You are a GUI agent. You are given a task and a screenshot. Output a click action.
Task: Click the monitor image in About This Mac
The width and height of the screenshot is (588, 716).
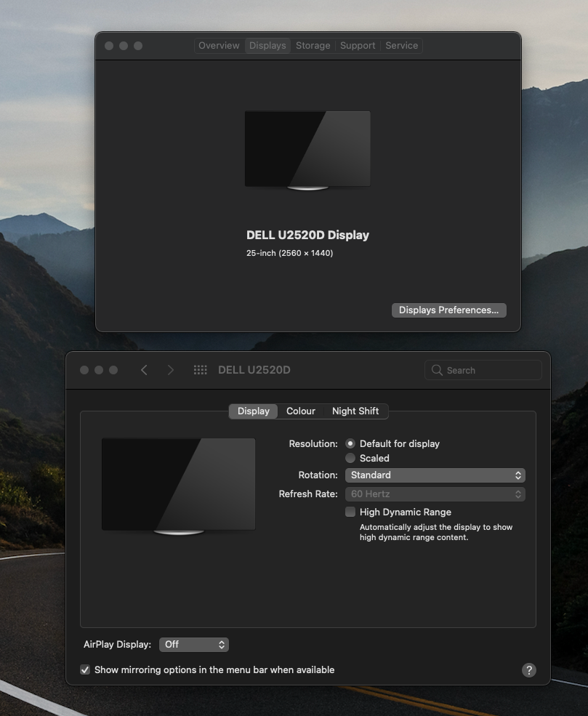pos(307,150)
